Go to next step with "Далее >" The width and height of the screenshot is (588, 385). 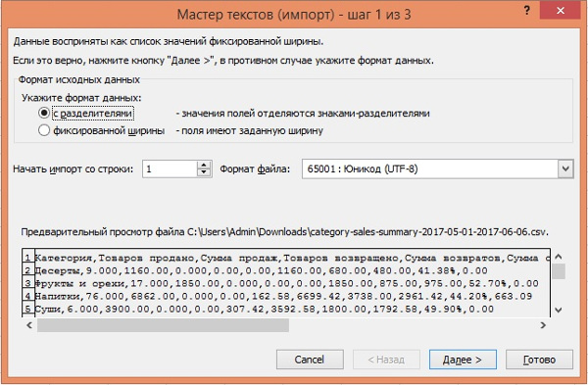[463, 360]
